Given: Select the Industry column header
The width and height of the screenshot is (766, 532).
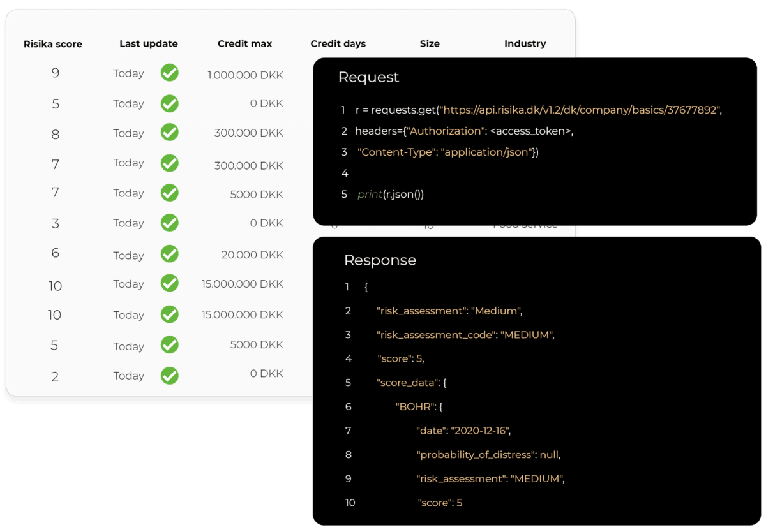Looking at the screenshot, I should [x=525, y=44].
